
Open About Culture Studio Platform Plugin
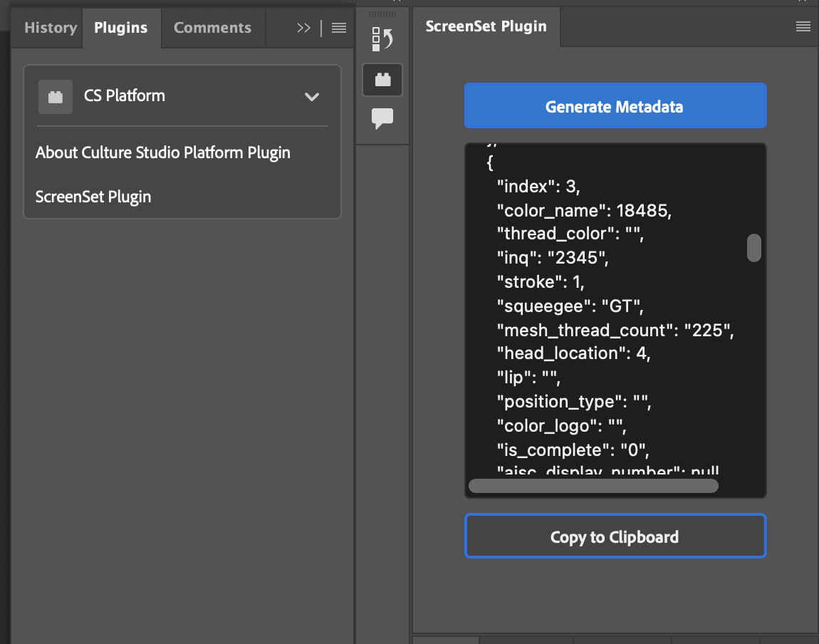(163, 152)
